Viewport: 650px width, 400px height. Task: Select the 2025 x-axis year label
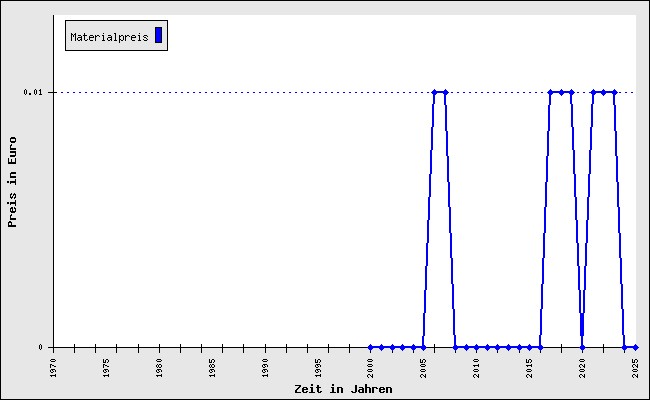pos(635,367)
